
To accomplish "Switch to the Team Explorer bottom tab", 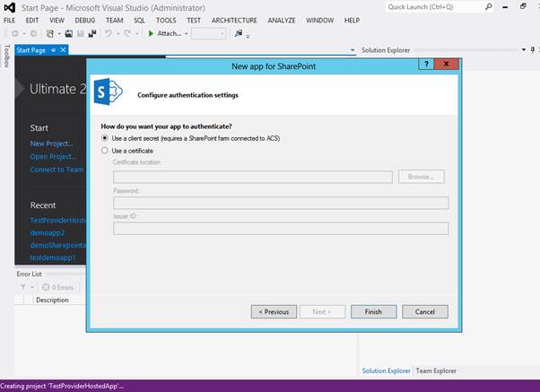I will click(x=436, y=370).
